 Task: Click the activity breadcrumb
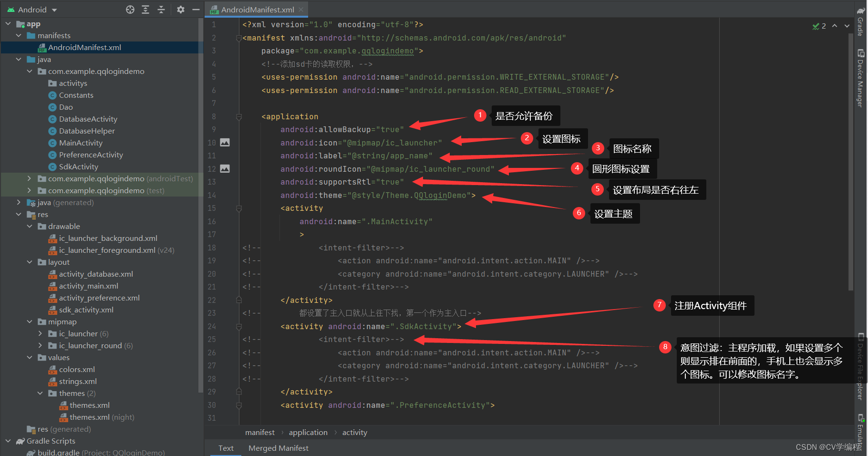tap(354, 432)
